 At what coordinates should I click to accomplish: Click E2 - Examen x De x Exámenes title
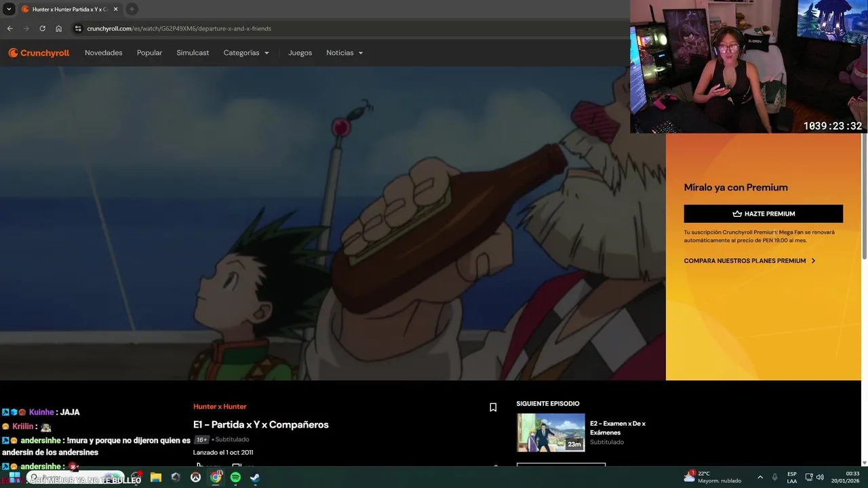(618, 428)
